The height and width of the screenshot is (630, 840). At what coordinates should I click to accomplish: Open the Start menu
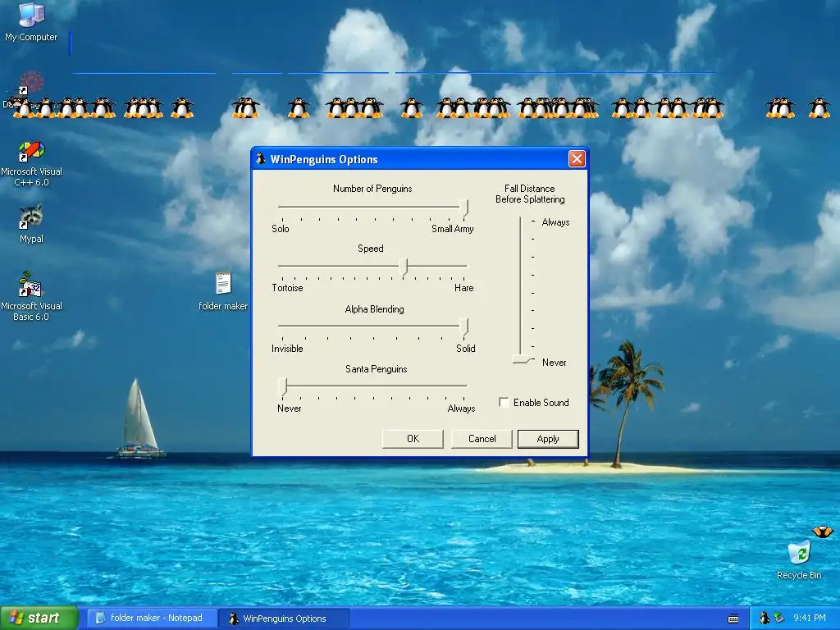39,618
